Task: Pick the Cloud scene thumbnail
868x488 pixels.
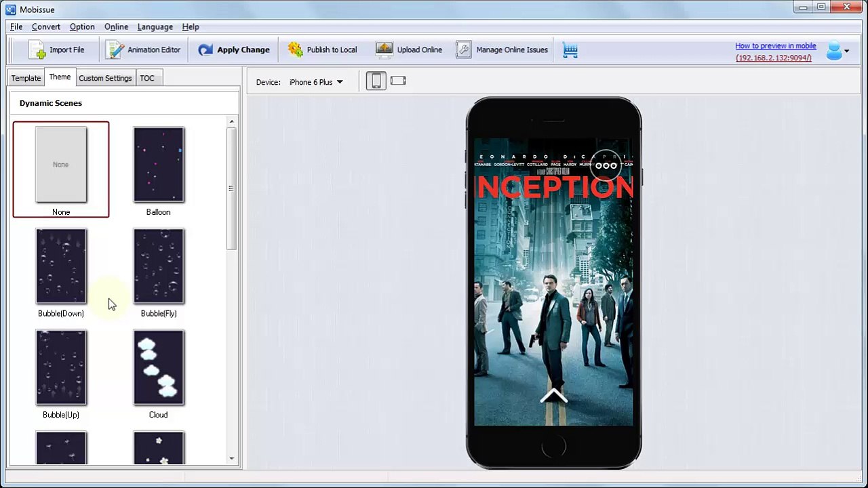Action: (159, 367)
